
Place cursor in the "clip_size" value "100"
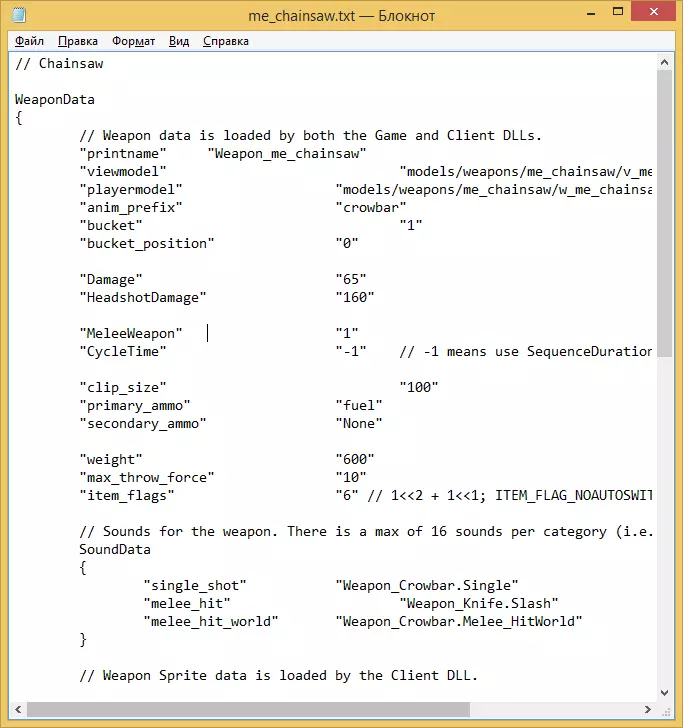tap(419, 387)
